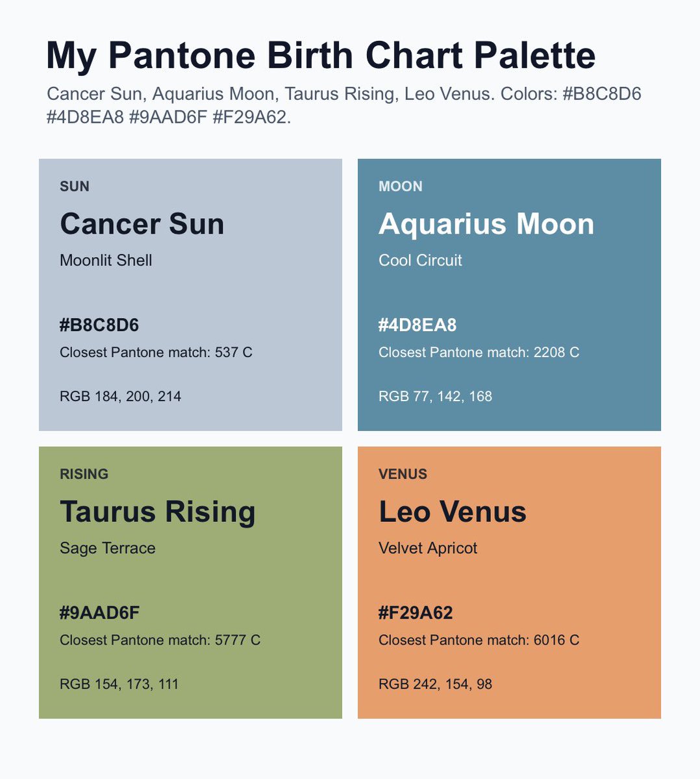
Task: Select the Taurus Rising color card
Action: pyautogui.click(x=190, y=582)
